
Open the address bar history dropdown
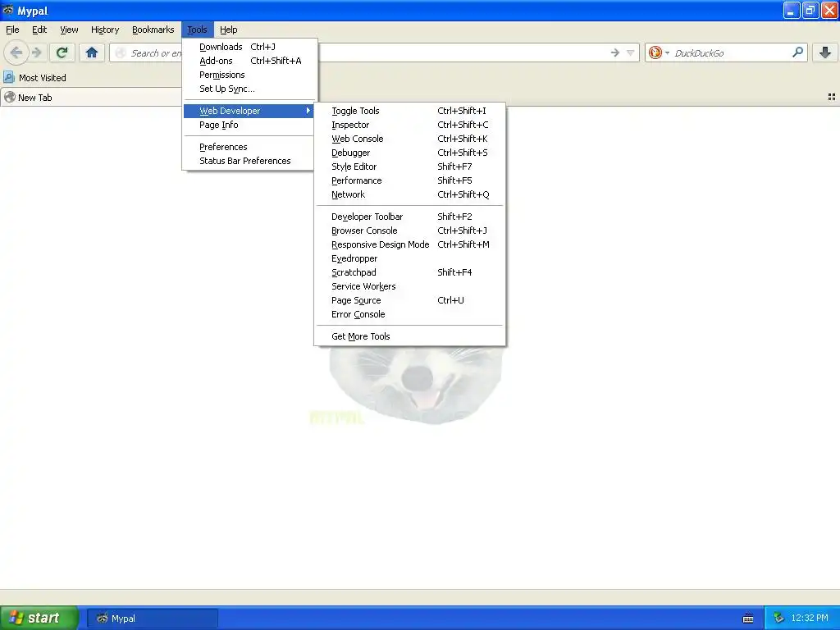pyautogui.click(x=631, y=52)
